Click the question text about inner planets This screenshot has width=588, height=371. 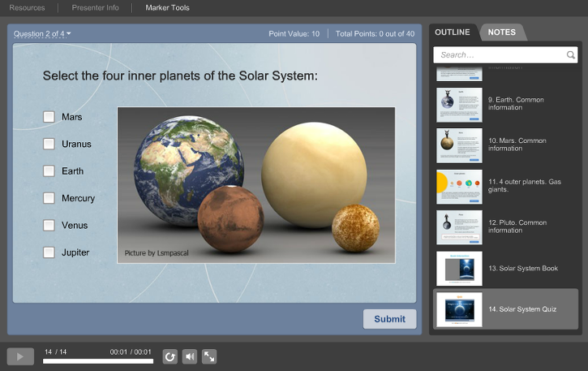point(180,75)
